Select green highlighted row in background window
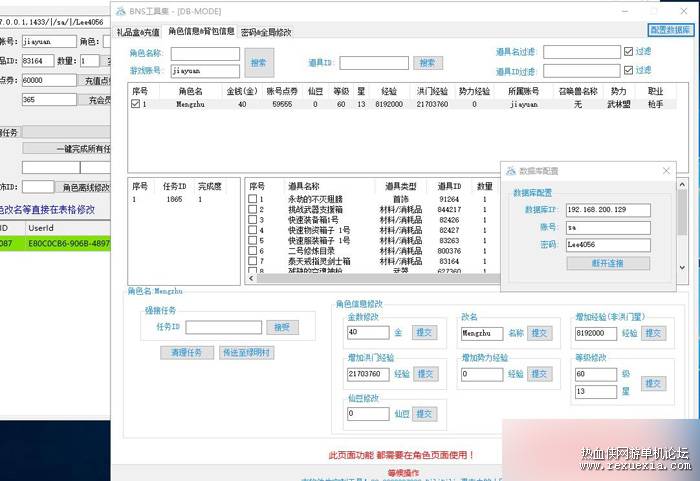Image resolution: width=700 pixels, height=481 pixels. [55, 243]
